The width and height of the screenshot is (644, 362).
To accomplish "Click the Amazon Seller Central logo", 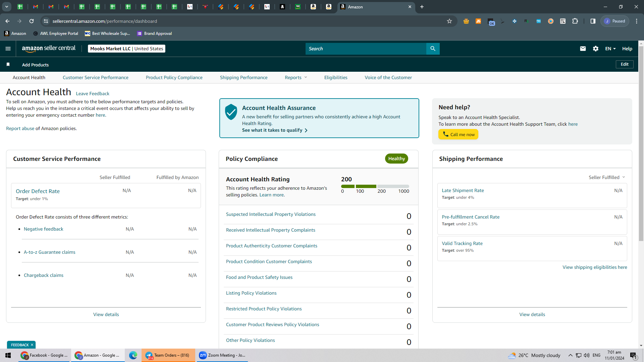I will (49, 48).
